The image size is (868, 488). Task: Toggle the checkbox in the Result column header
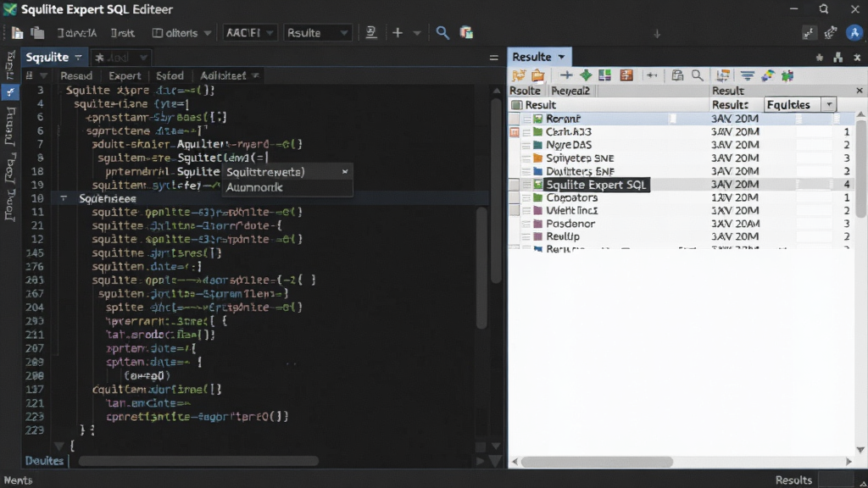pos(516,105)
